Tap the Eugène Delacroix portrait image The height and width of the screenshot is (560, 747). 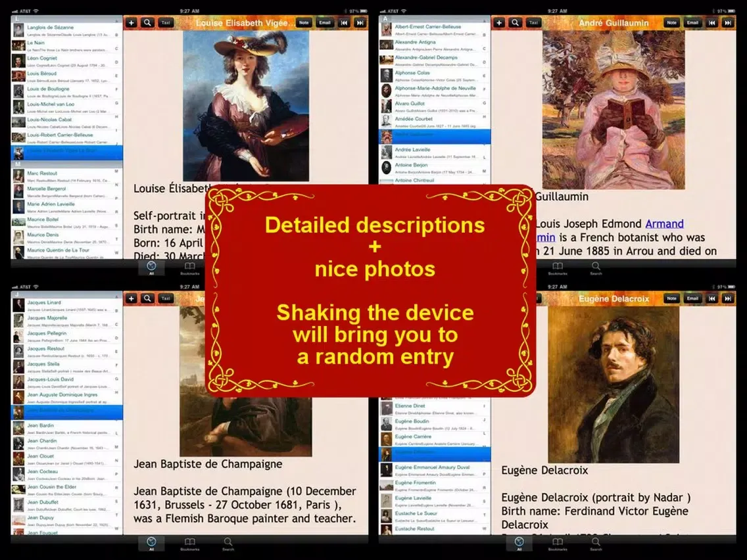(614, 385)
